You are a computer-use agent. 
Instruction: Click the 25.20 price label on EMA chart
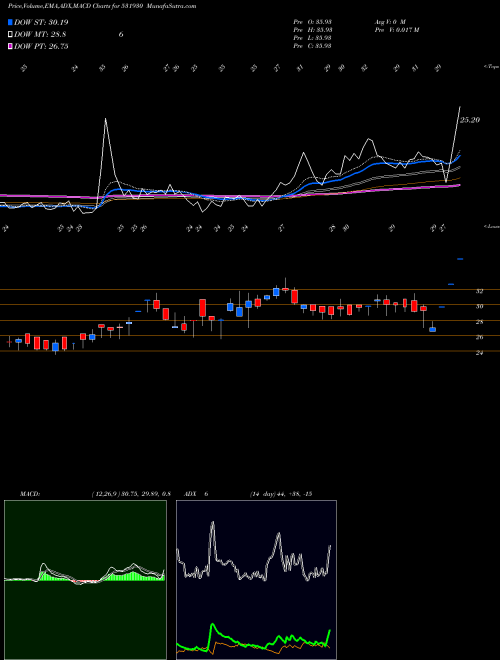pos(470,120)
